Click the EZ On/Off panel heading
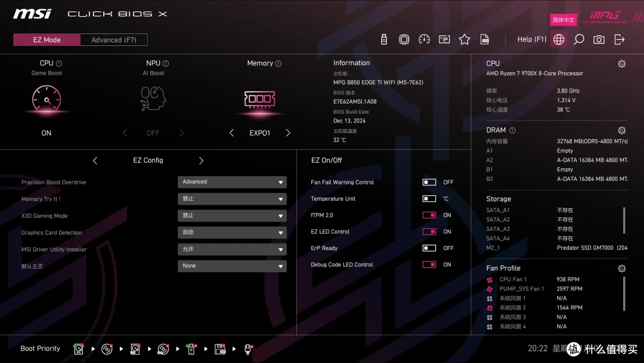 click(x=327, y=161)
